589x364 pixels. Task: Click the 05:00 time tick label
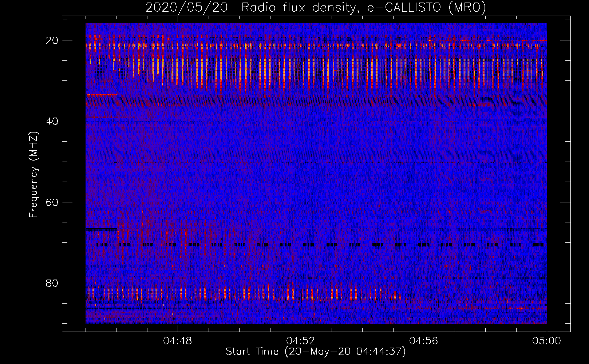tap(547, 341)
